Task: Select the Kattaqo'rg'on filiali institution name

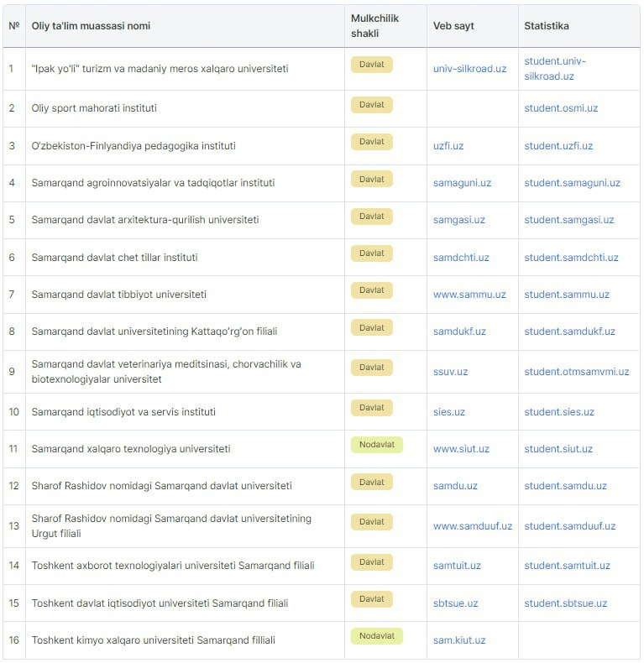Action: pyautogui.click(x=154, y=331)
